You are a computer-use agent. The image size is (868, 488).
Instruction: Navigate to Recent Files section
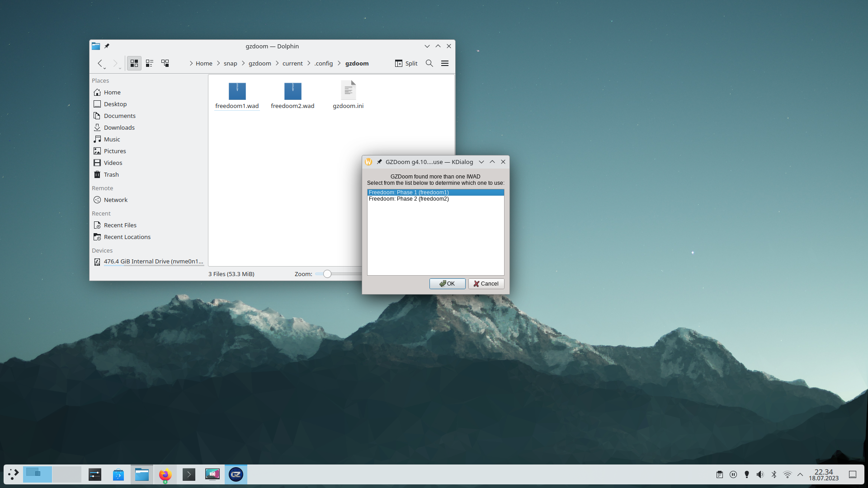pos(120,225)
